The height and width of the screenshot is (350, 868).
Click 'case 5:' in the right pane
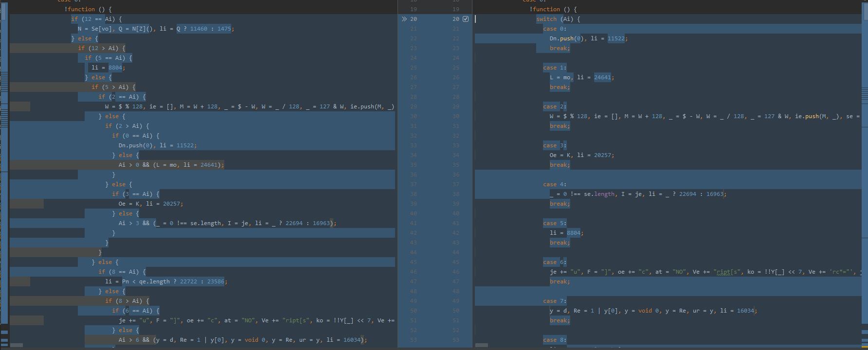pyautogui.click(x=555, y=223)
